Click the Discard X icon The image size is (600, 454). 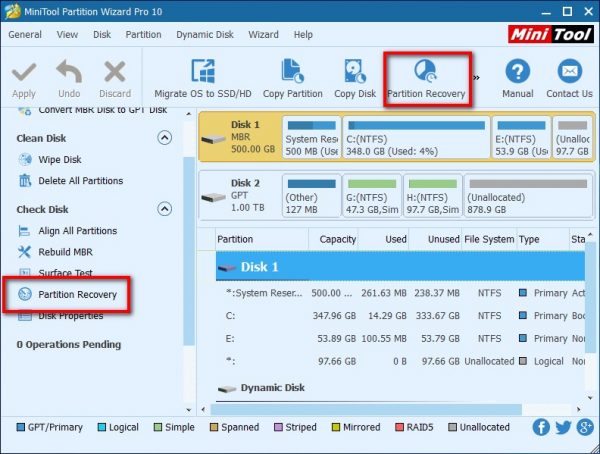click(115, 72)
